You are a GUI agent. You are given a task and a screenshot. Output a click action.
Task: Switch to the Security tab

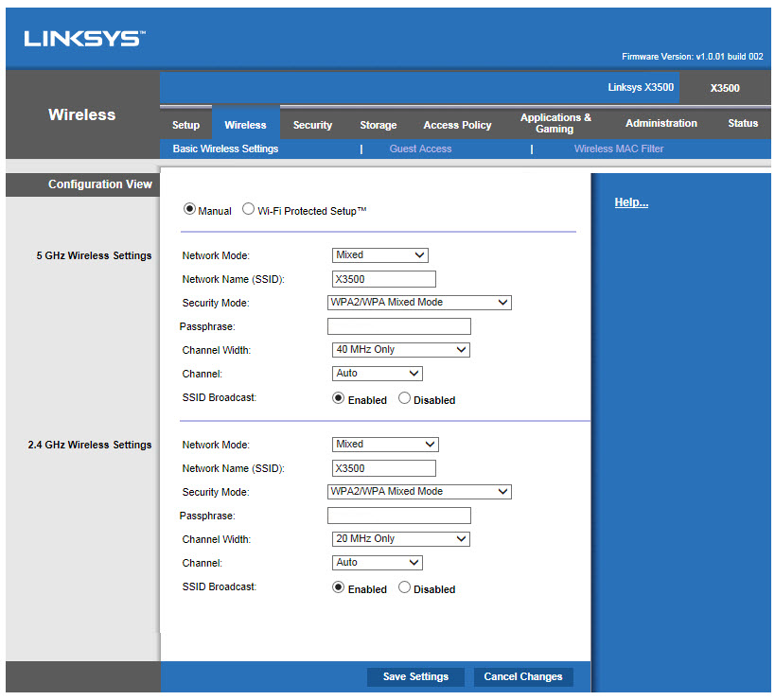(x=312, y=125)
